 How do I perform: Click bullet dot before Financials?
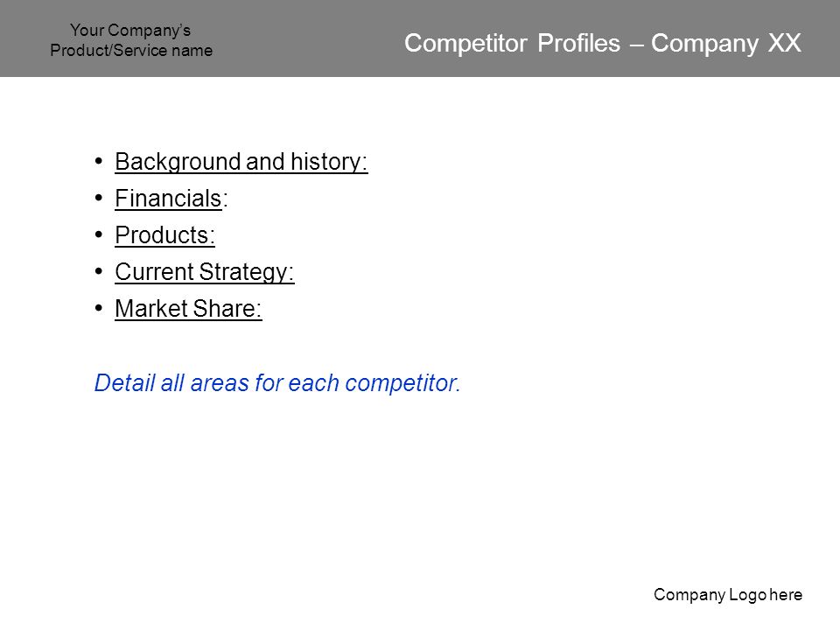[99, 199]
